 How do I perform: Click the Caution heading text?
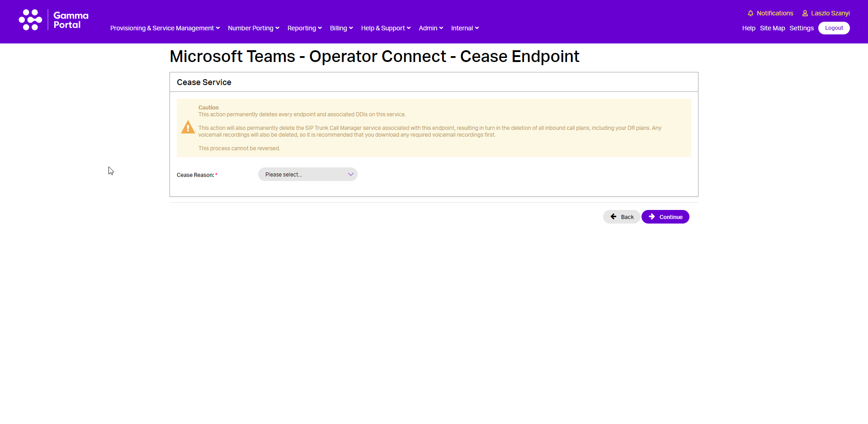tap(208, 108)
